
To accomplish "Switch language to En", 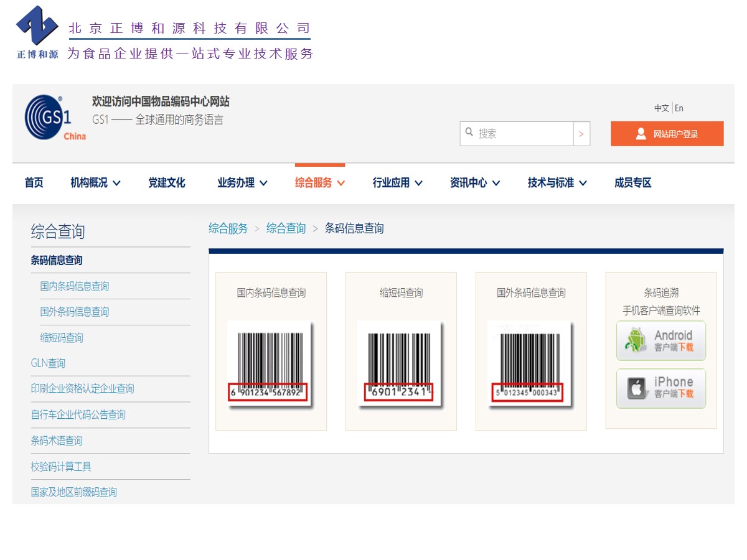I will coord(679,108).
